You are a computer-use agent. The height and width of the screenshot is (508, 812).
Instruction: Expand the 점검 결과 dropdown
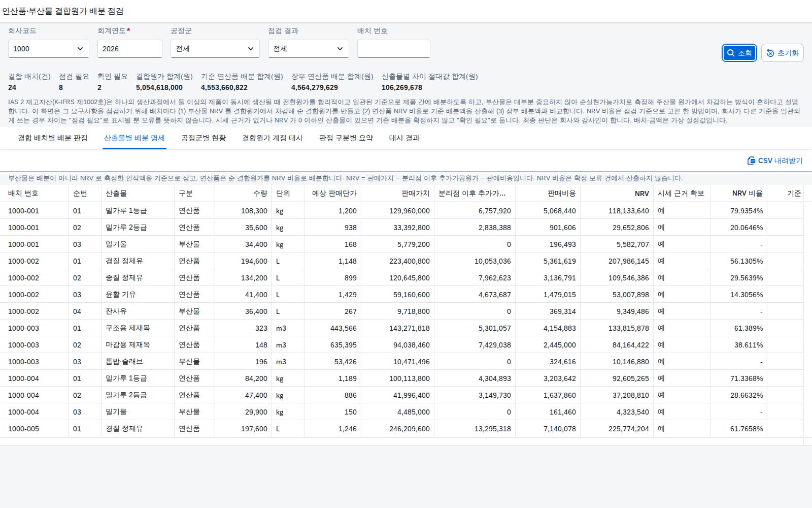(x=309, y=49)
